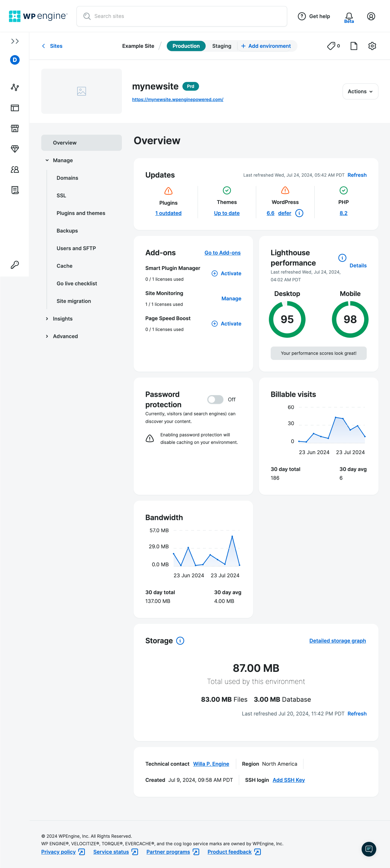Expand the Advanced section

click(x=65, y=336)
